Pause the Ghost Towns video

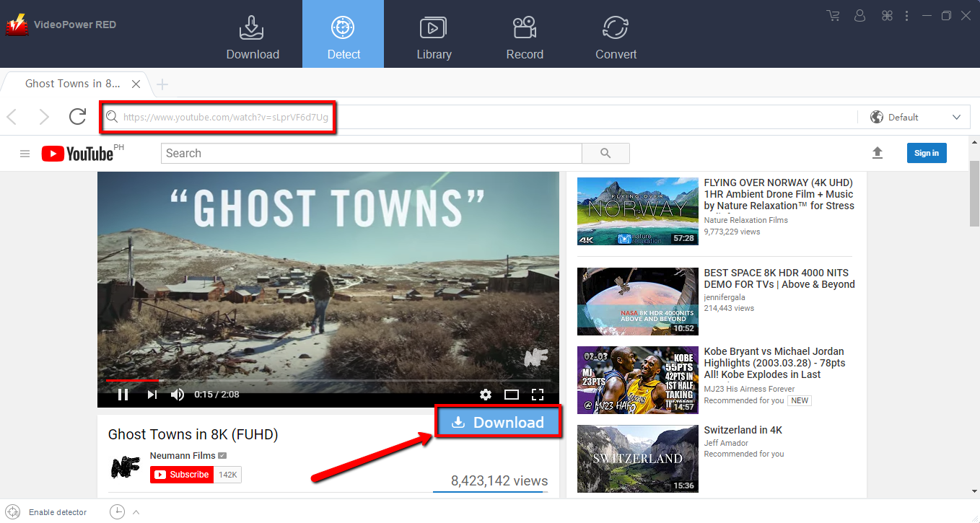(x=123, y=395)
